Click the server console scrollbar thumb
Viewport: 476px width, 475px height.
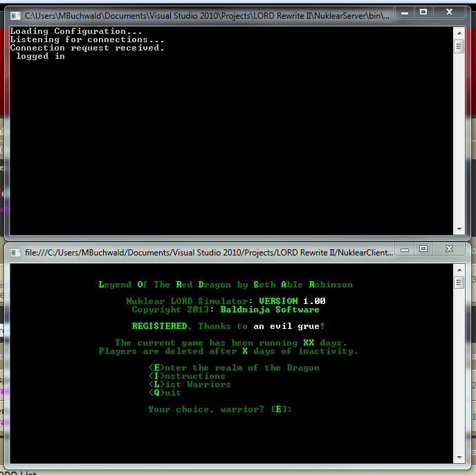click(x=459, y=46)
